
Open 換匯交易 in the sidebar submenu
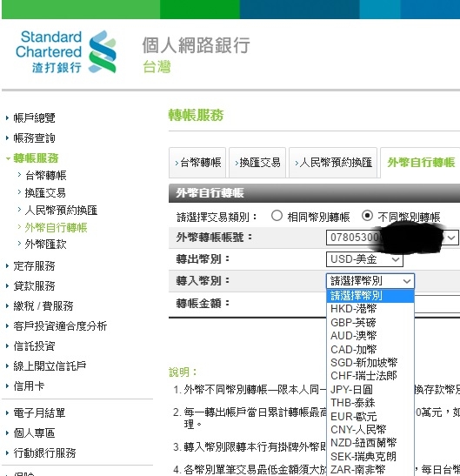(x=45, y=193)
